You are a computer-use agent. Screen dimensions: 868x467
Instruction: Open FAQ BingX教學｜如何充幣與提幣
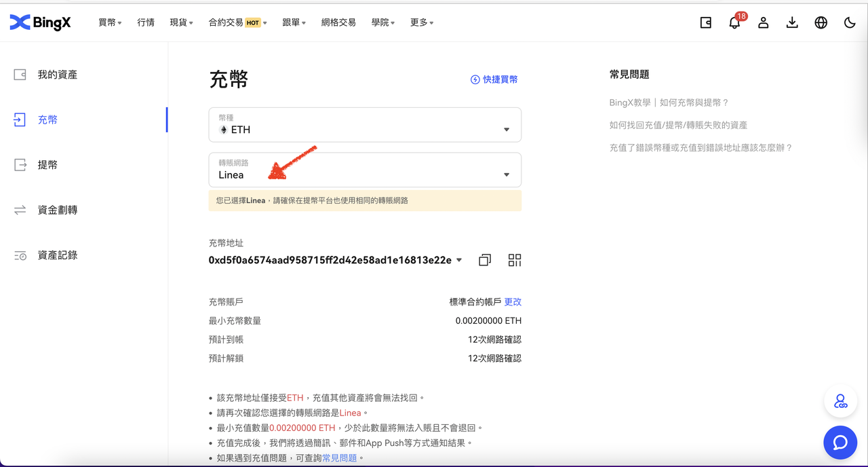669,102
